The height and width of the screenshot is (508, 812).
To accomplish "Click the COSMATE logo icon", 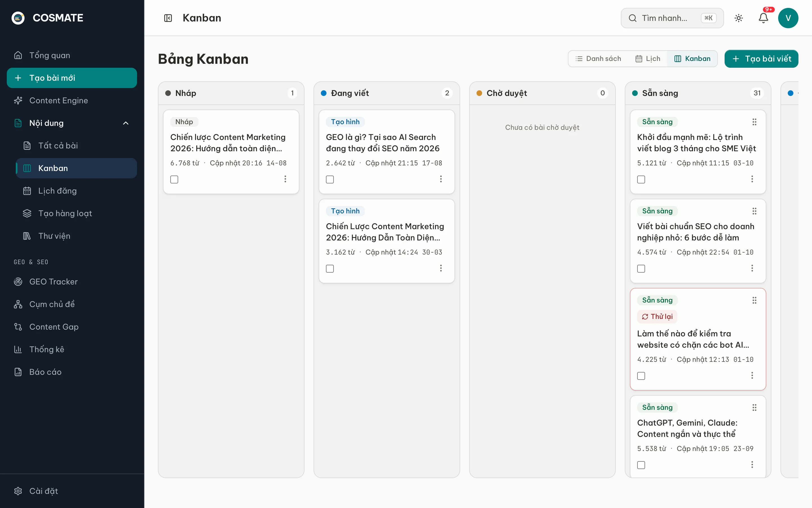I will [x=18, y=18].
